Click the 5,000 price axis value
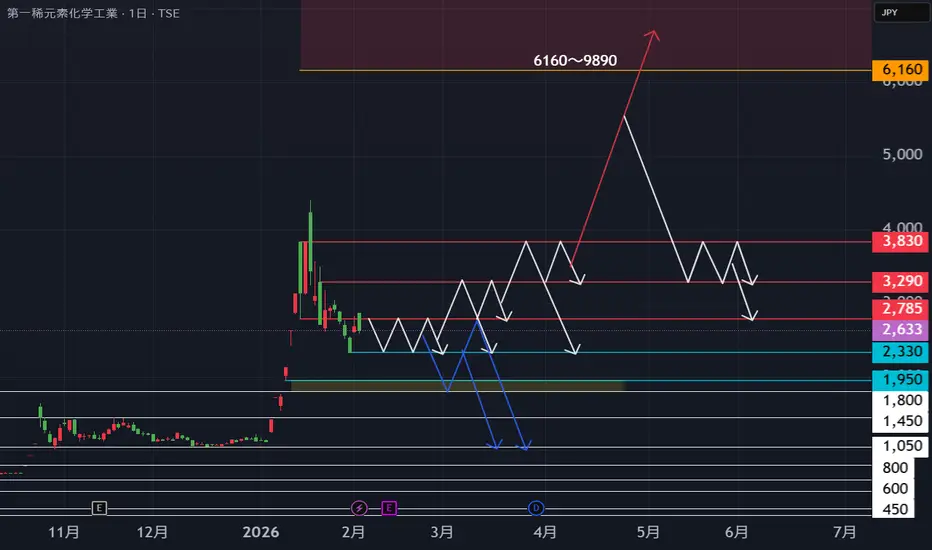This screenshot has height=550, width=932. 902,155
